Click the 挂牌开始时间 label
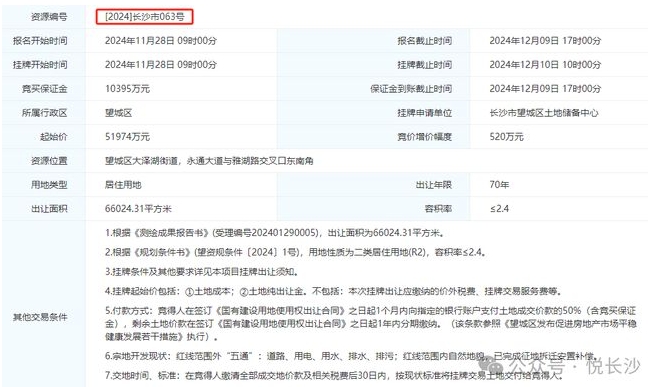This screenshot has width=648, height=387. (40, 65)
